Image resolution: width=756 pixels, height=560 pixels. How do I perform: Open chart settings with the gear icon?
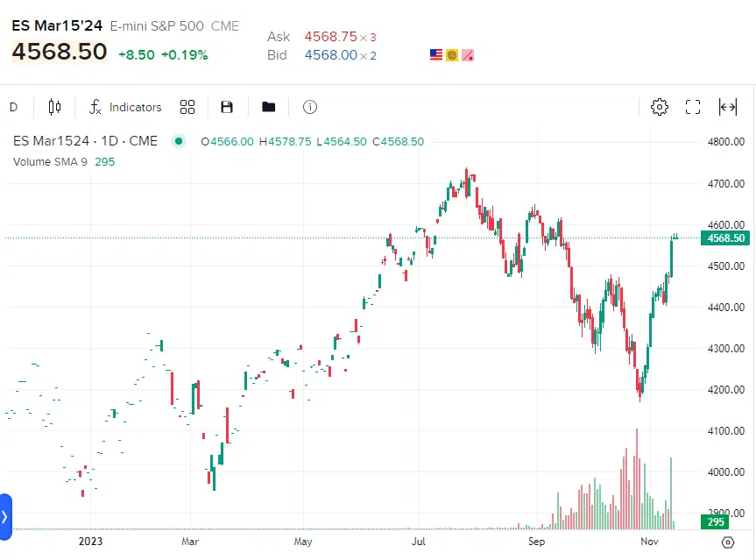660,107
